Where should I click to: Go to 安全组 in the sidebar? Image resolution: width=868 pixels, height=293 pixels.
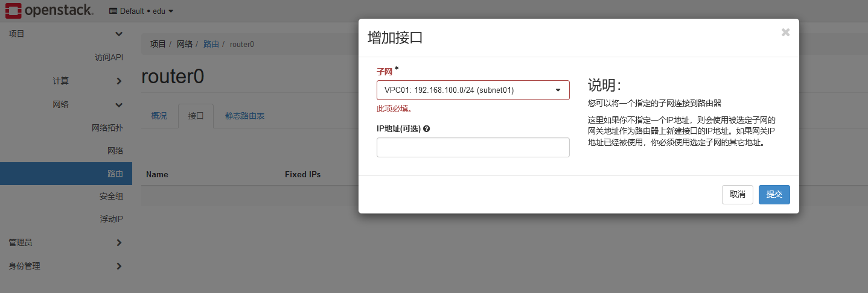[x=111, y=196]
